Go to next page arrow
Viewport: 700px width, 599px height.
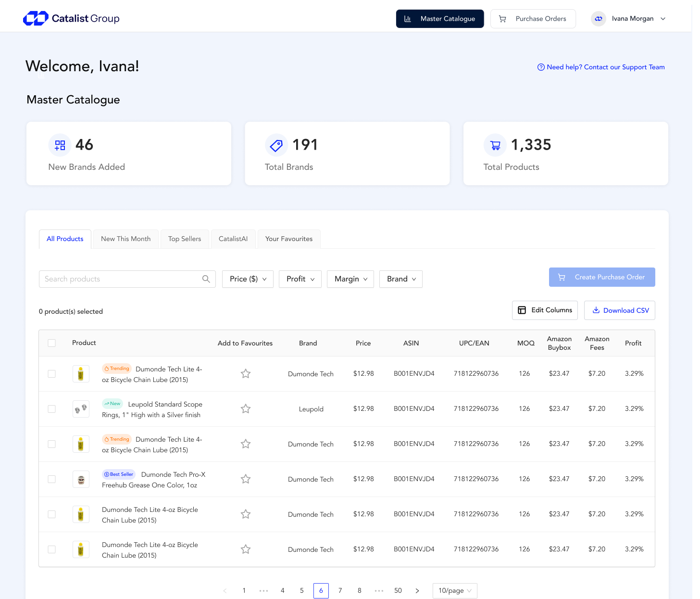point(417,590)
